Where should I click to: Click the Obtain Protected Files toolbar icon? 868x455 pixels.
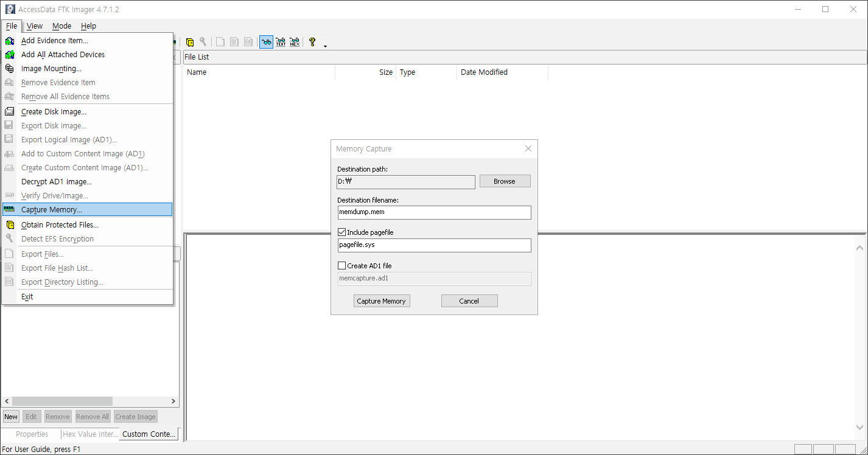(190, 42)
